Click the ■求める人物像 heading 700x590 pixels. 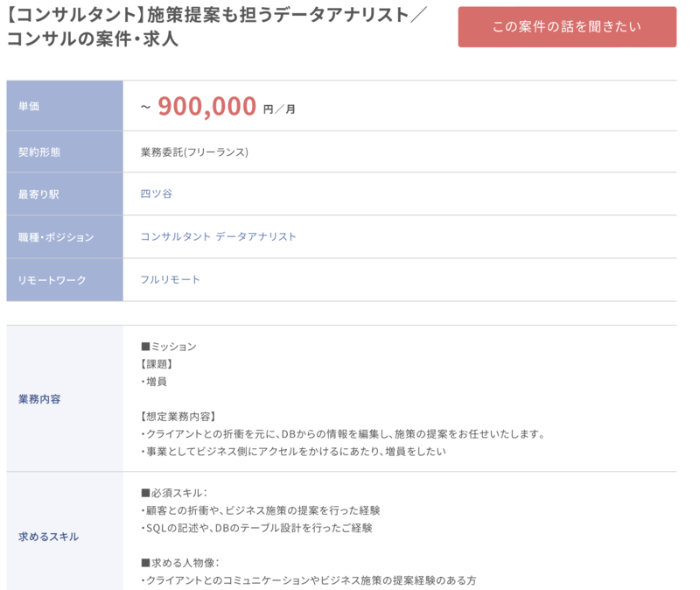[180, 562]
